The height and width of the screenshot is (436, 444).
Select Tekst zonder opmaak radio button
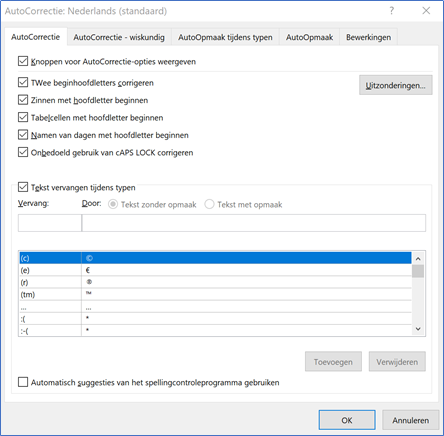[113, 204]
